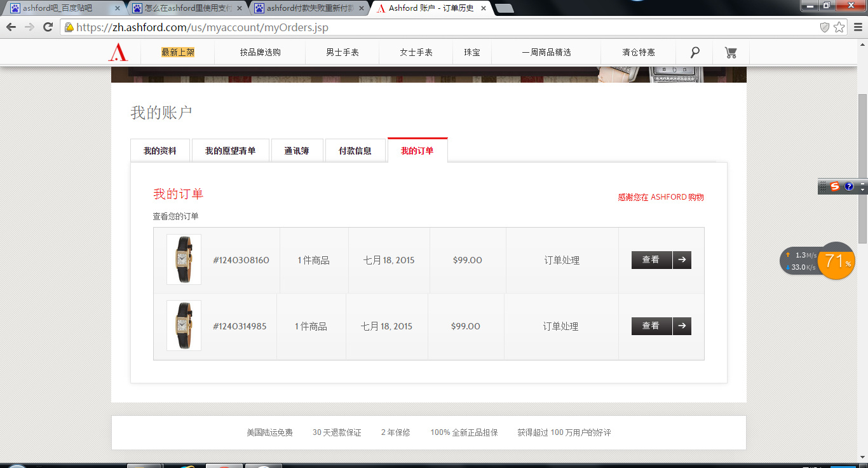Open the 清仓特惠 menu item
This screenshot has height=468, width=868.
(x=639, y=52)
